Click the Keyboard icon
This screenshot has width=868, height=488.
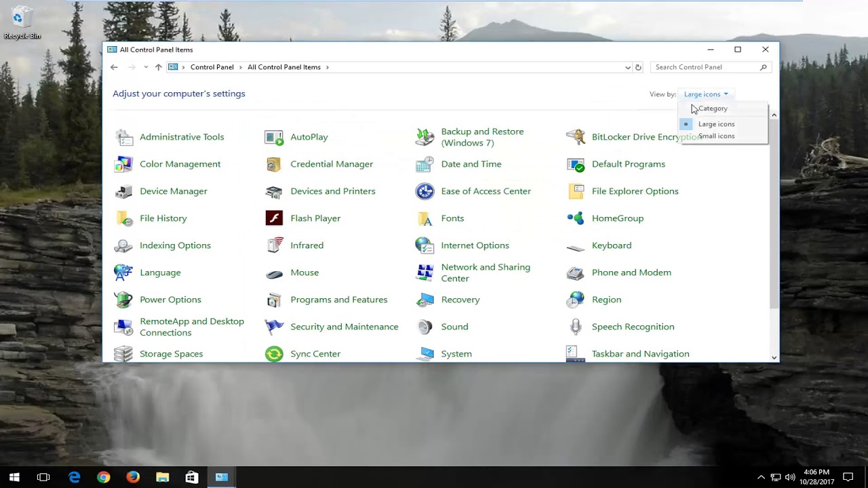(x=576, y=247)
